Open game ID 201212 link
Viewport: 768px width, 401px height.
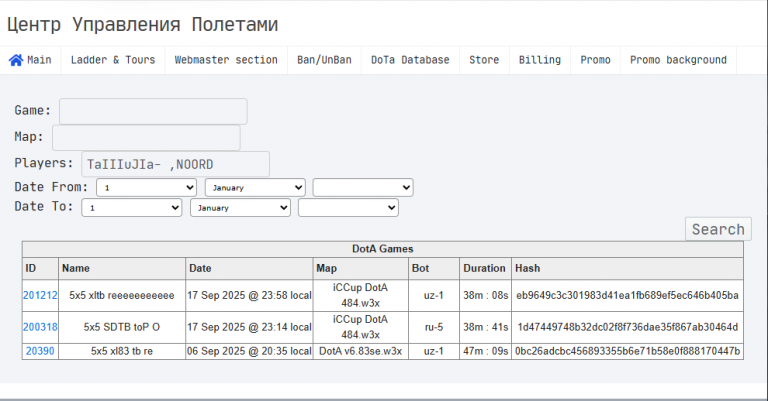(40, 296)
